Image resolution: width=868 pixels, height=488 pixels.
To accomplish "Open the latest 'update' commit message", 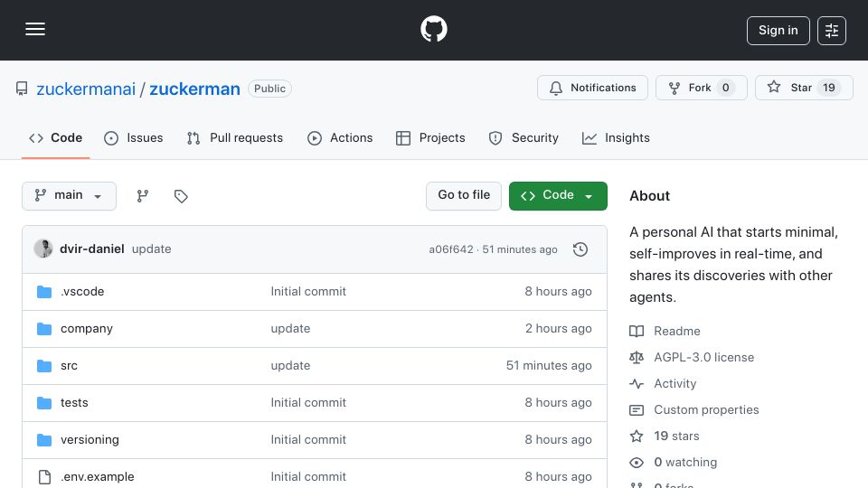I will coord(152,249).
